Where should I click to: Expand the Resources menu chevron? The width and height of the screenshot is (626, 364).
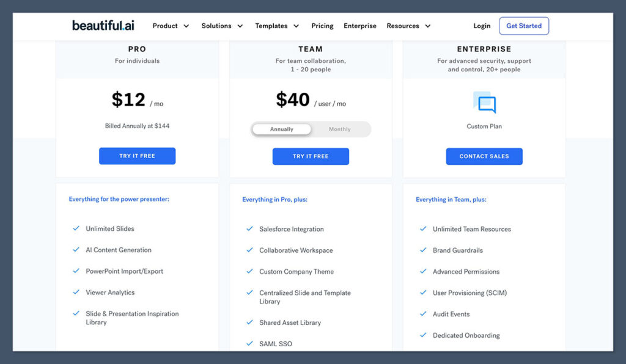[x=427, y=26]
